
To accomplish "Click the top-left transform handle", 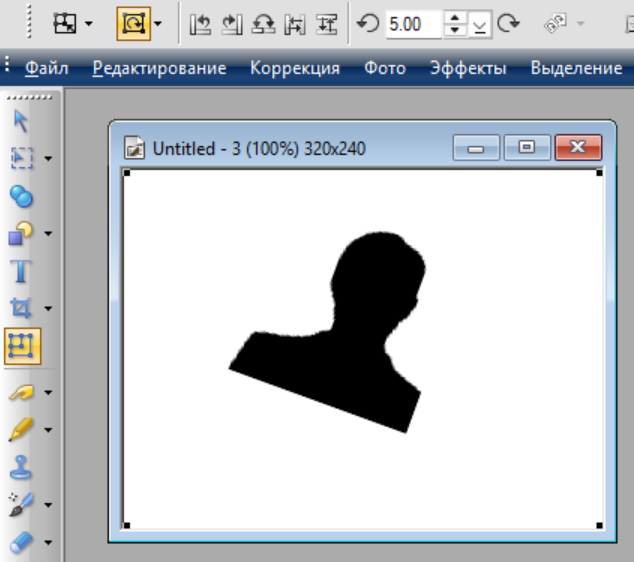I will [127, 173].
